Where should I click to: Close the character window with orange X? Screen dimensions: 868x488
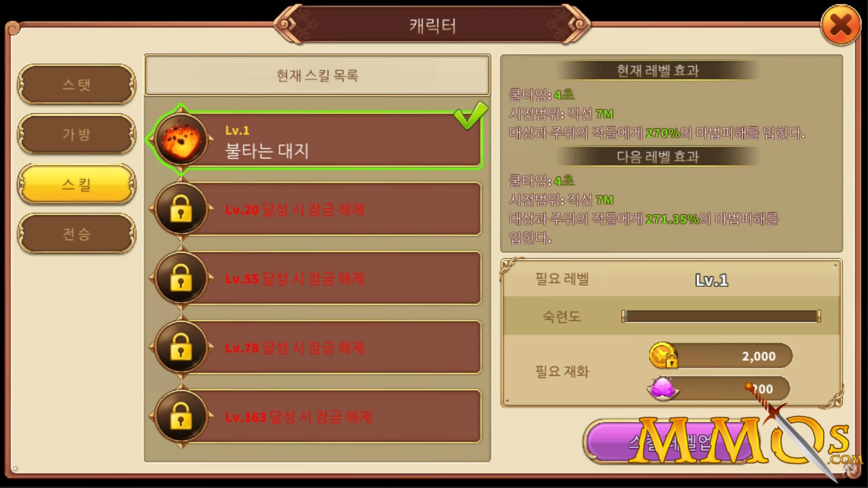(x=840, y=25)
